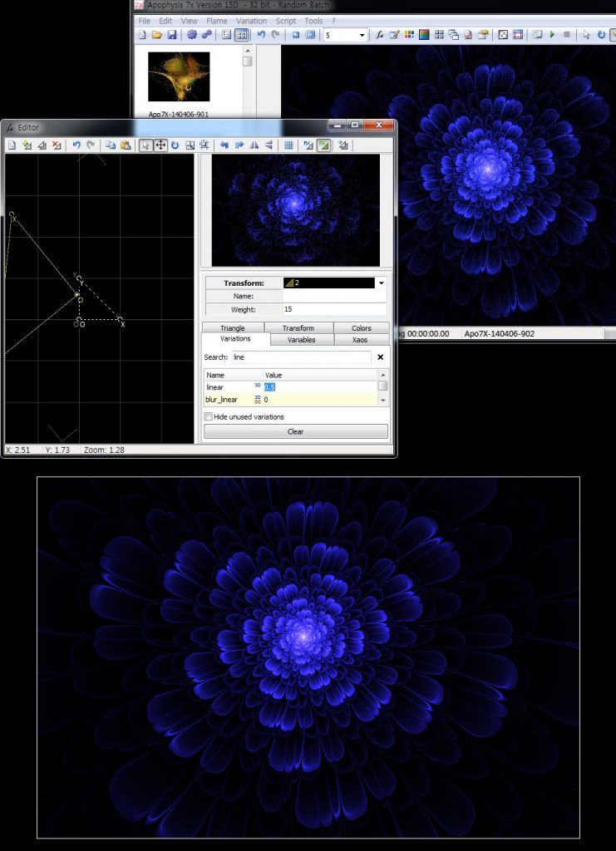Enable the Editor's scale mode
Image resolution: width=616 pixels, height=851 pixels.
pos(190,145)
